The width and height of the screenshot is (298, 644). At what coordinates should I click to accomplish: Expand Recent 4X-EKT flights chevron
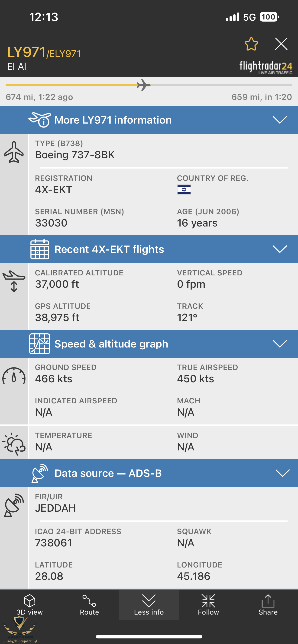[x=280, y=249]
